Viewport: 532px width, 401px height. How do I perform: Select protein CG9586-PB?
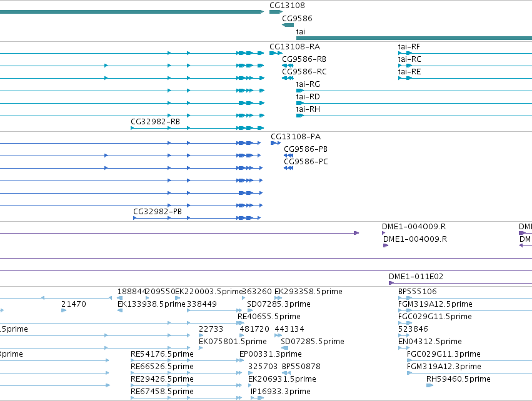(305, 149)
